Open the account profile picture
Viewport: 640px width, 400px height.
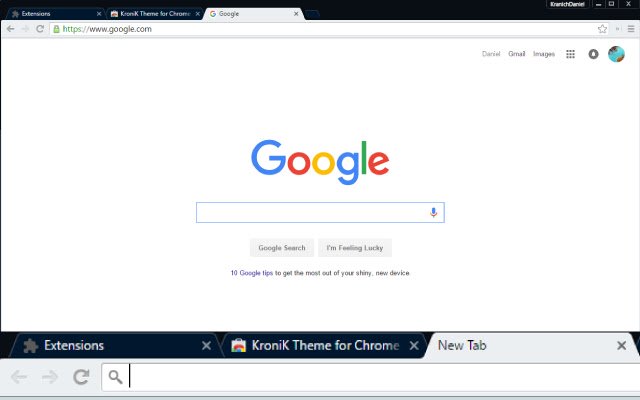[x=616, y=54]
